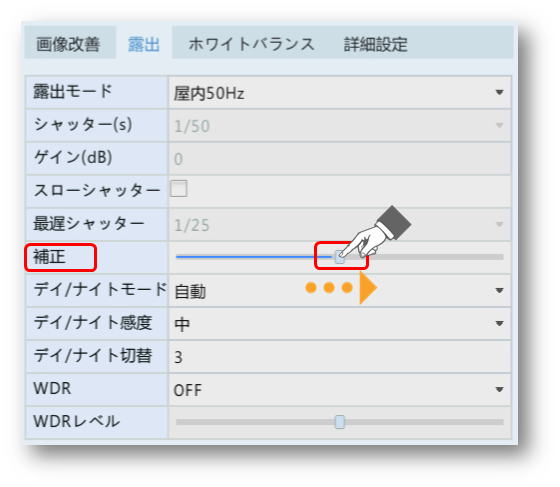Expand the 露出モード dropdown arrow
Image resolution: width=560 pixels, height=487 pixels.
coord(499,92)
